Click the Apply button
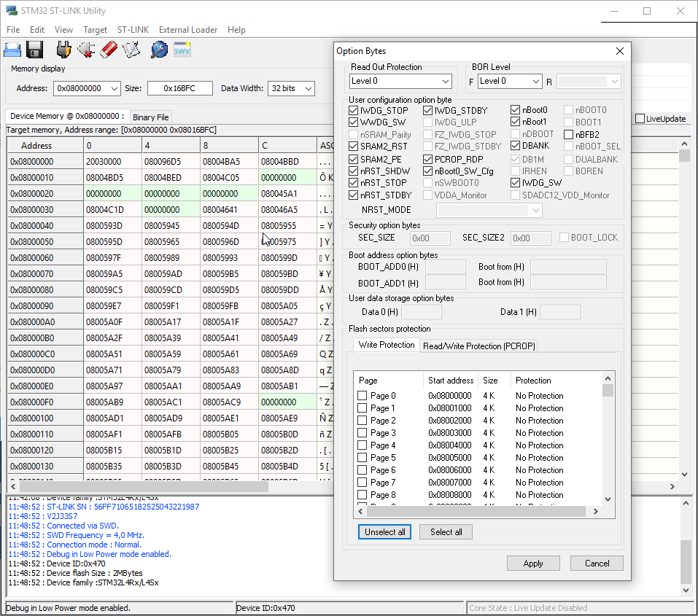698x616 pixels. pyautogui.click(x=533, y=564)
